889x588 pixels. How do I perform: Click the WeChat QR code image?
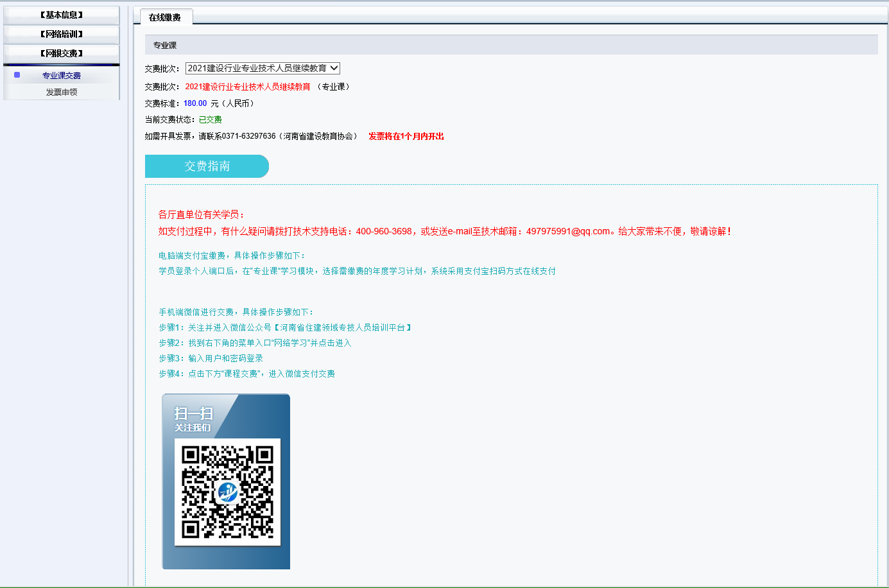point(227,492)
